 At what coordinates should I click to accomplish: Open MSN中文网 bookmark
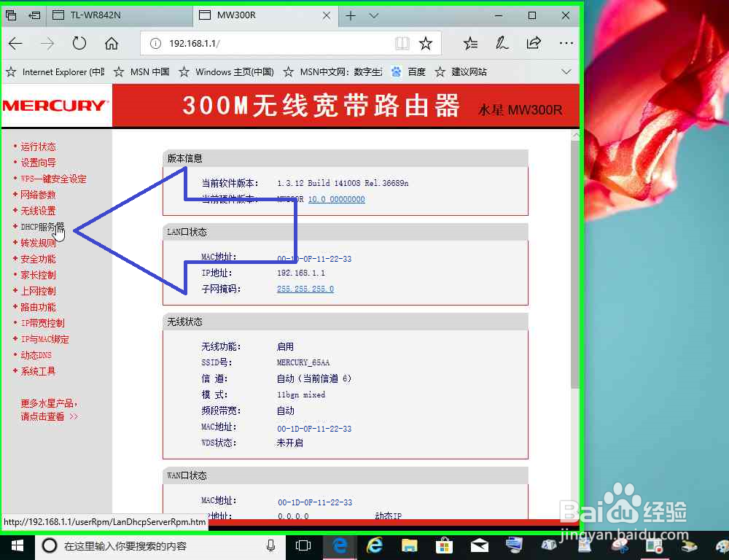point(333,72)
